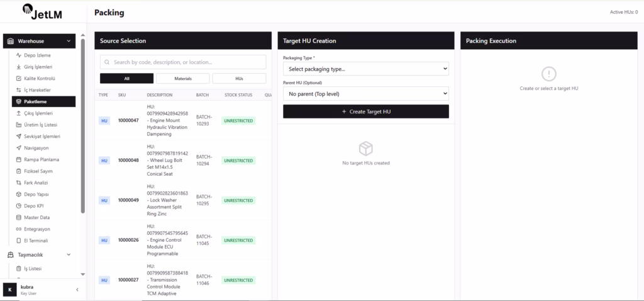Click the Depo KPI icon
Screen dimensions: 644x301
tap(19, 206)
